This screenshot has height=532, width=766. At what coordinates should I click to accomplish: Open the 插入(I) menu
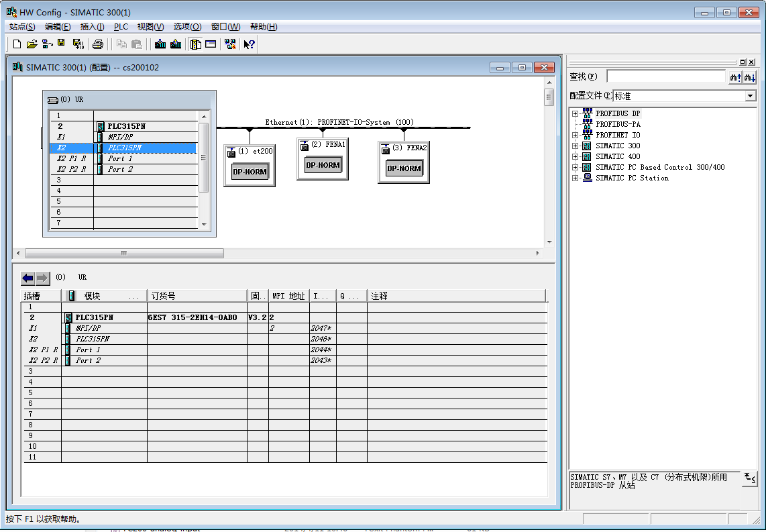[x=93, y=26]
